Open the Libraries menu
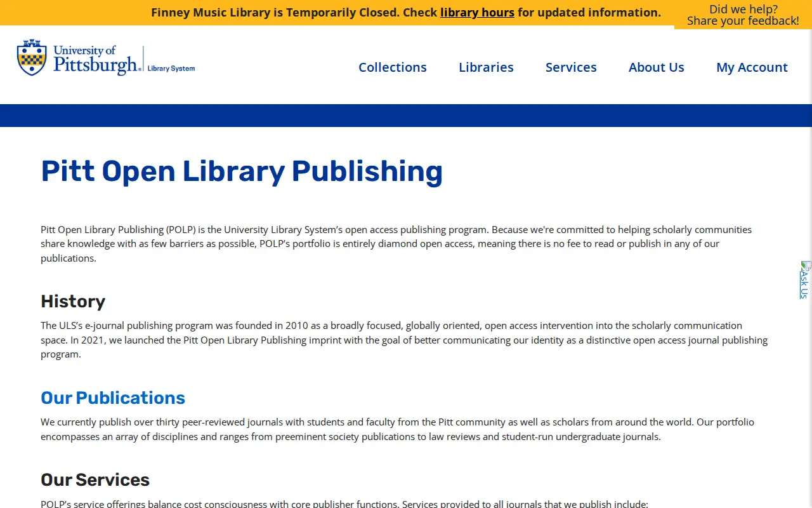 [486, 67]
